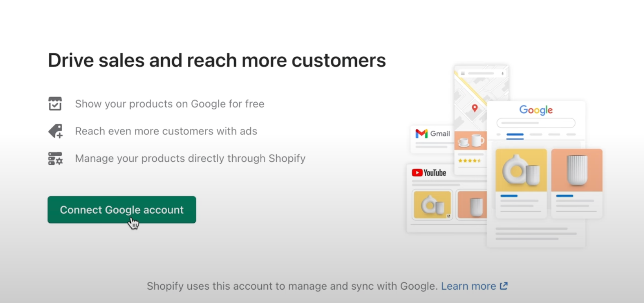Viewport: 644px width, 303px height.
Task: Select the blue highlighted tab under Google search
Action: (515, 135)
